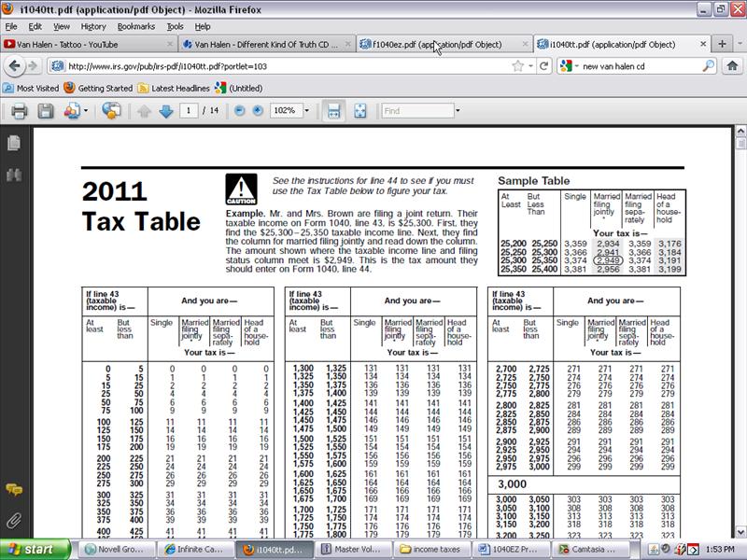Screen dimensions: 747x560
Task: Click the address bar URL
Action: [286, 66]
